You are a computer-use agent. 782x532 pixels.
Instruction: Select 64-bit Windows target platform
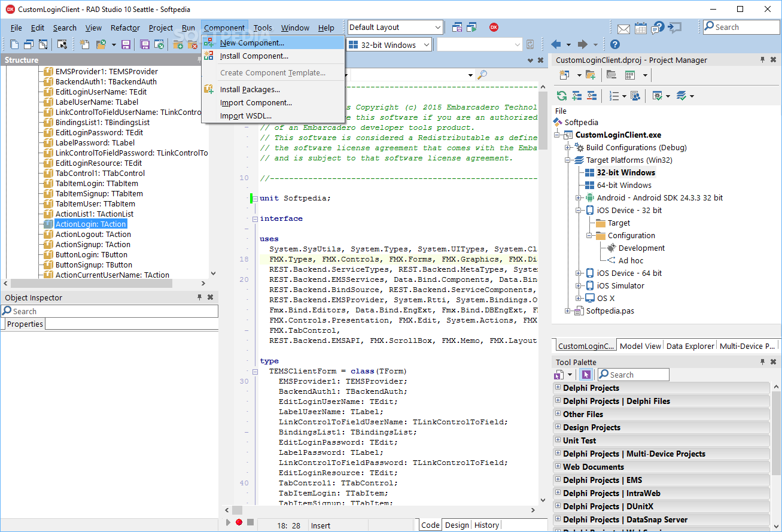pyautogui.click(x=623, y=185)
